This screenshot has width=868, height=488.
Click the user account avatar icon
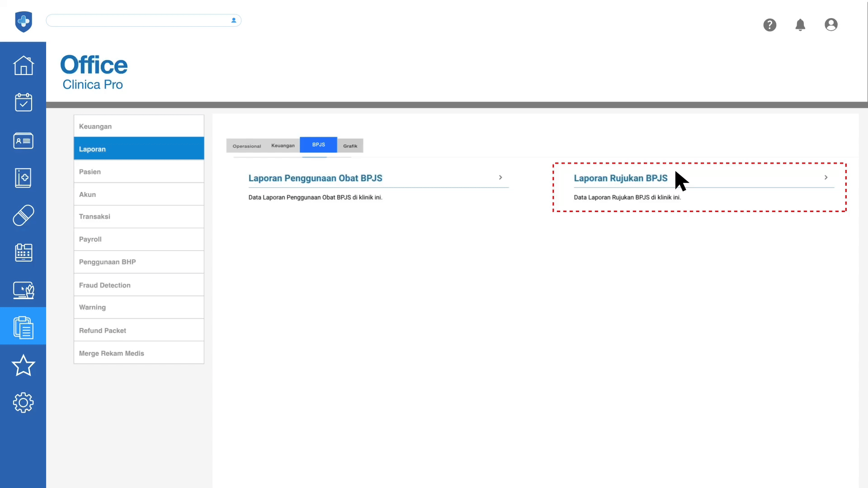[x=831, y=25]
